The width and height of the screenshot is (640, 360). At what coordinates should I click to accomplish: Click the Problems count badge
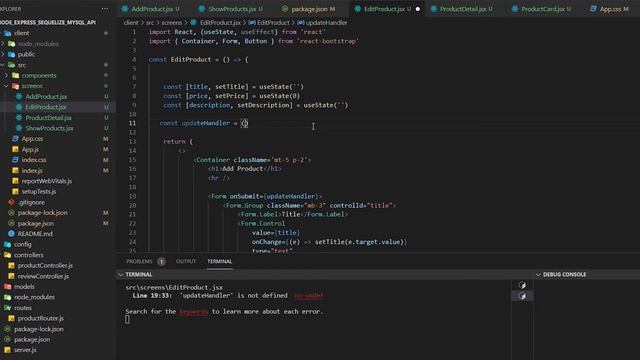161,262
